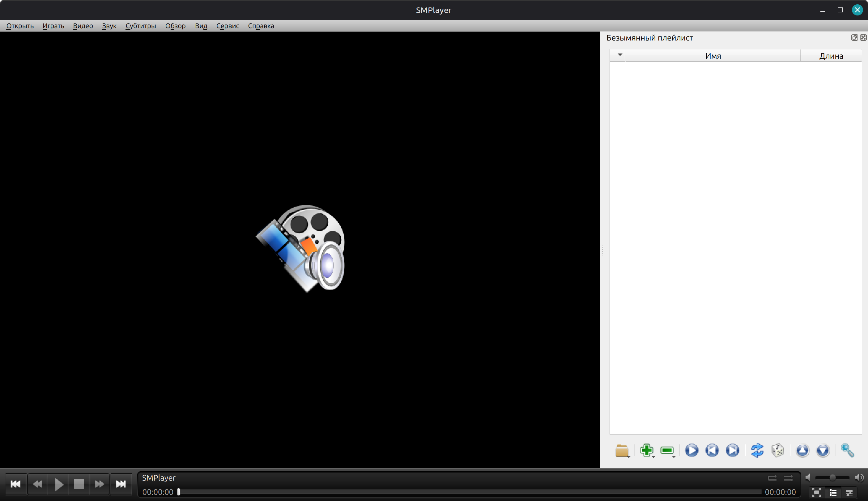Image resolution: width=868 pixels, height=501 pixels.
Task: Go to previous playlist item
Action: [712, 450]
